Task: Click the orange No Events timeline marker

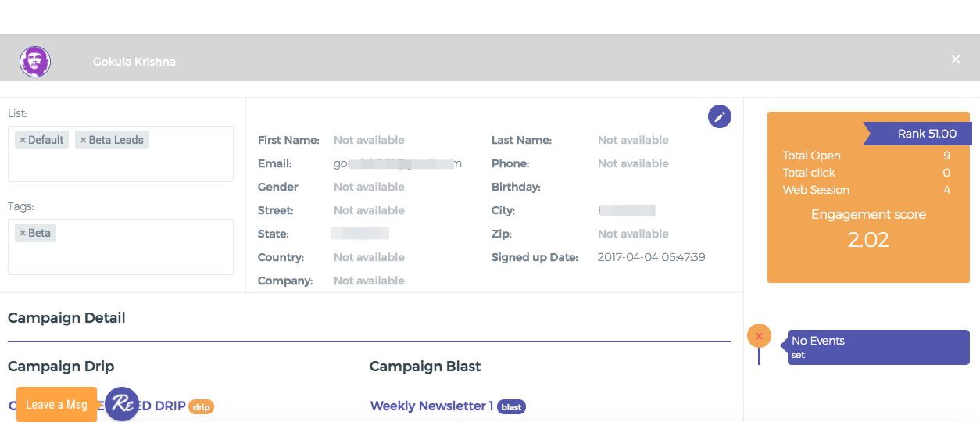Action: click(x=759, y=336)
